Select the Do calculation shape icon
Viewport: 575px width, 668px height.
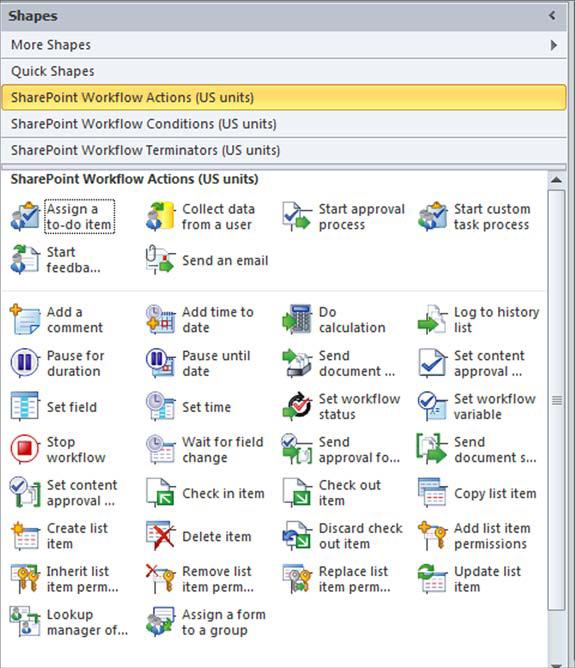[x=296, y=320]
